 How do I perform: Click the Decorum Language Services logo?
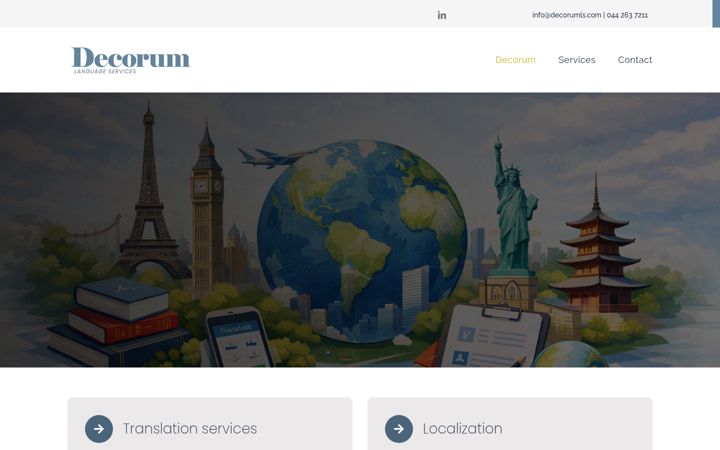[130, 60]
